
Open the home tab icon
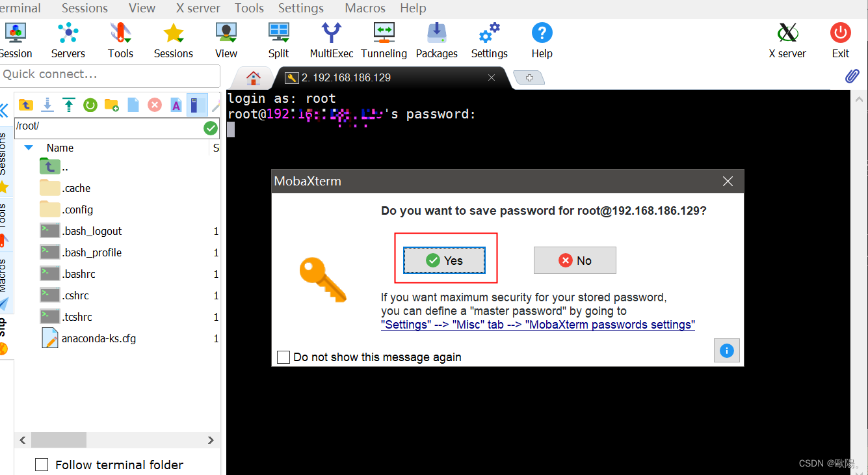[254, 78]
